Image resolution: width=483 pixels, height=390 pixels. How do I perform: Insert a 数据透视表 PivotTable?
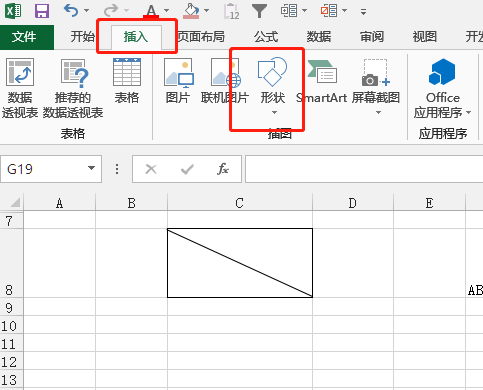point(20,88)
